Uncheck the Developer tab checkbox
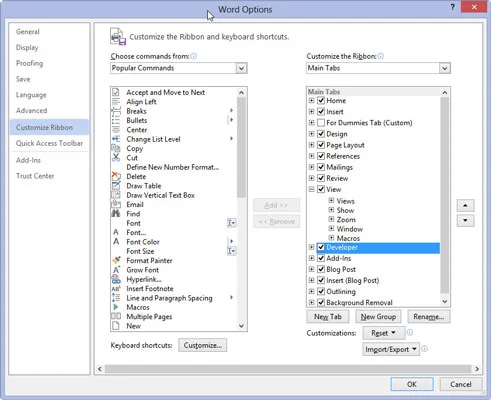This screenshot has height=400, width=491. 321,247
